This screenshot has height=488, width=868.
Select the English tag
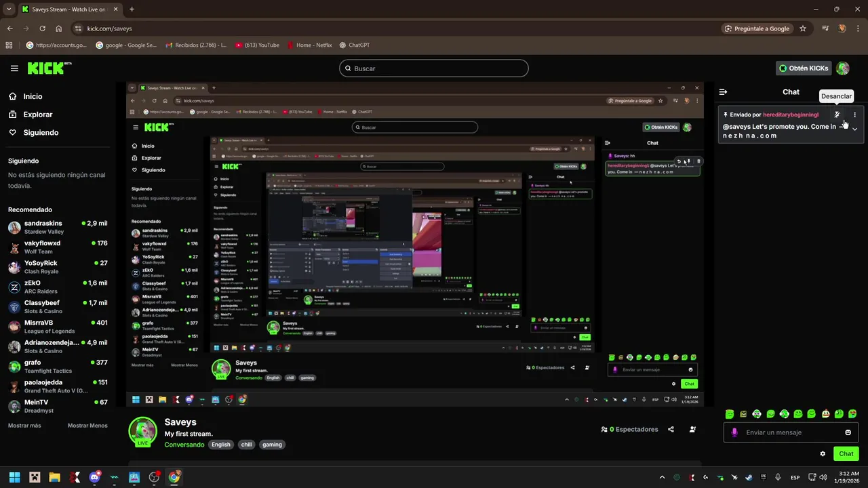tap(220, 445)
